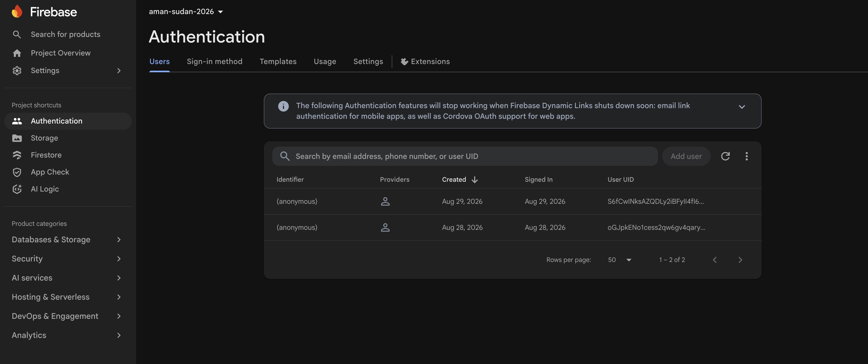Click the Add user button
This screenshot has height=364, width=868.
click(x=686, y=156)
